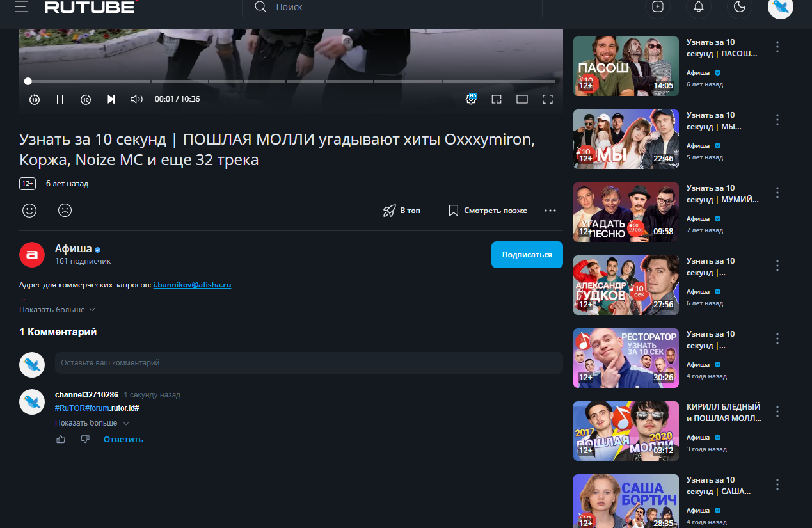Seek on the video progress bar
Viewport: 812px width, 528px height.
tap(291, 81)
